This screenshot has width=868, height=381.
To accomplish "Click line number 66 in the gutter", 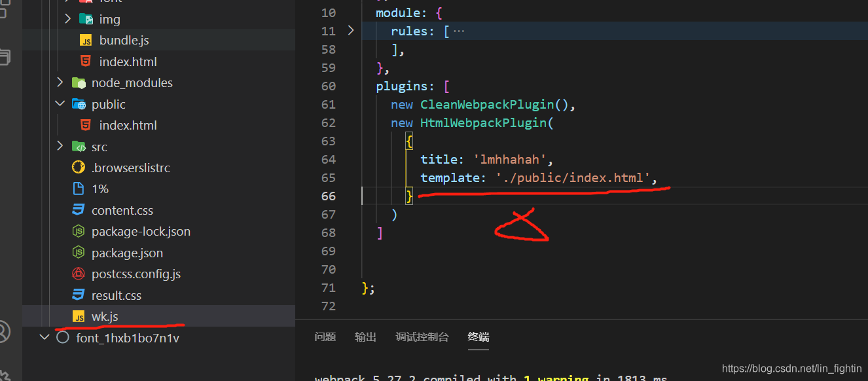I will coord(329,196).
